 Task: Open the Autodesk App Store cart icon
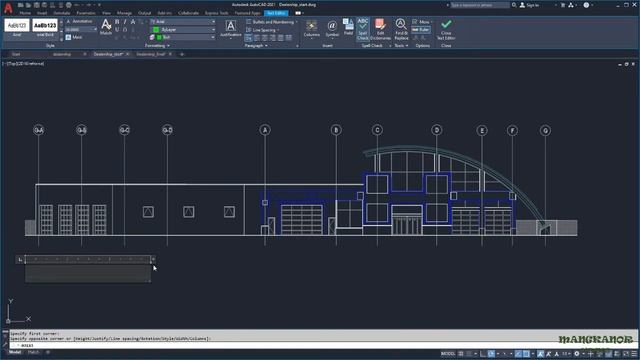[x=563, y=5]
